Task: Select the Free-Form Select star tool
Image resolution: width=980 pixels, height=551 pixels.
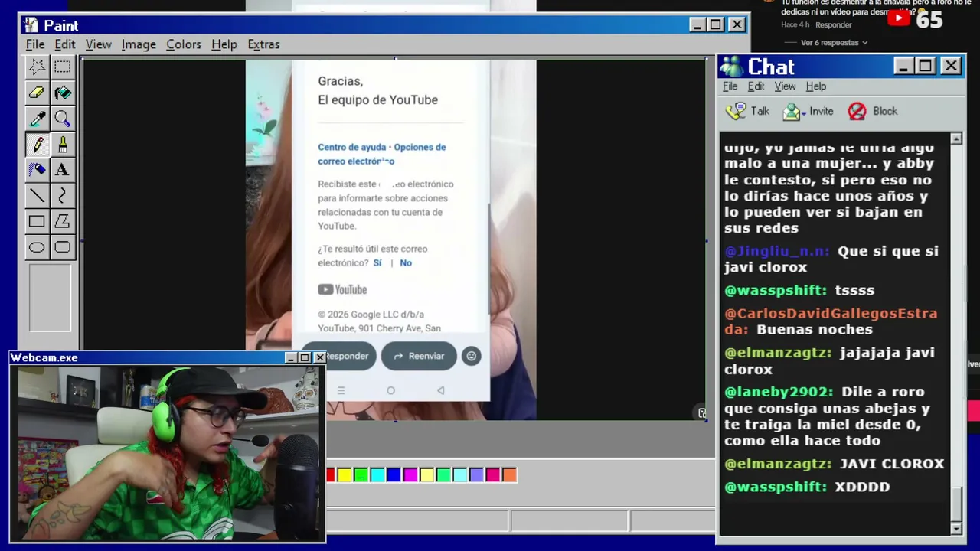Action: point(37,67)
